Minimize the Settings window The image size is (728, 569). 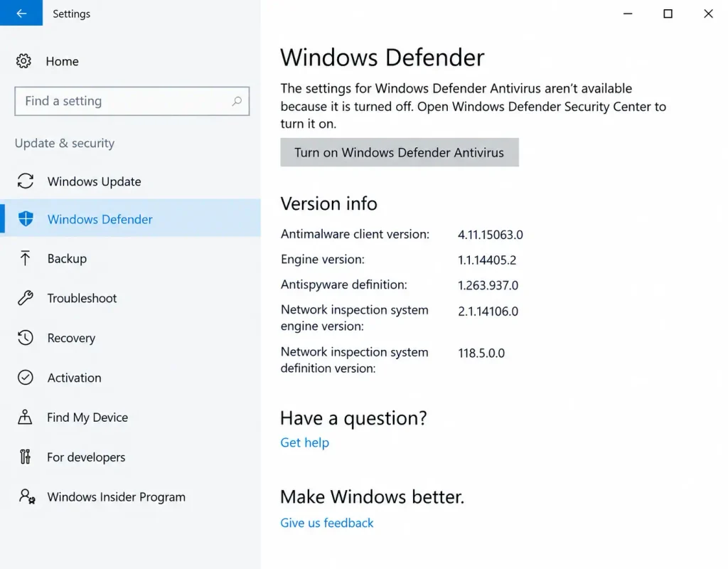click(628, 14)
